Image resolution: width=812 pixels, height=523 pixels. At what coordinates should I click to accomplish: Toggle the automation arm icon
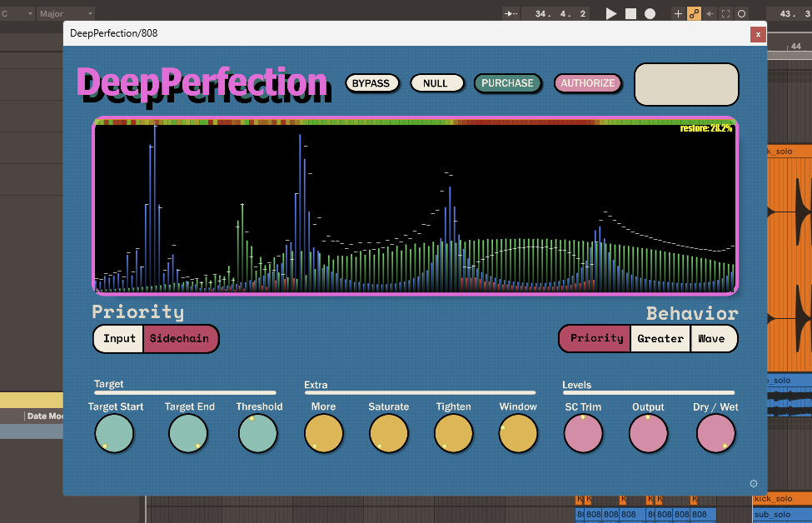[694, 13]
